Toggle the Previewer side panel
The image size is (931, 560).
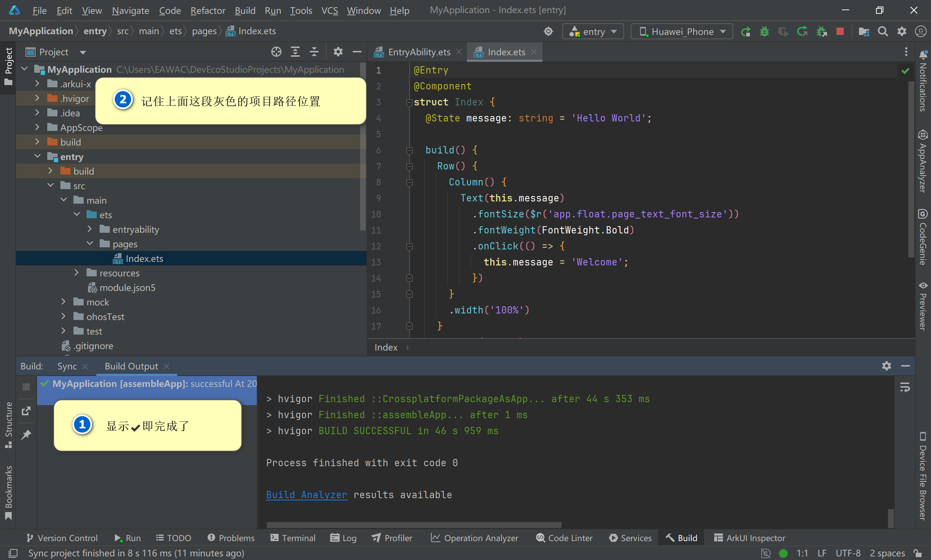coord(923,307)
